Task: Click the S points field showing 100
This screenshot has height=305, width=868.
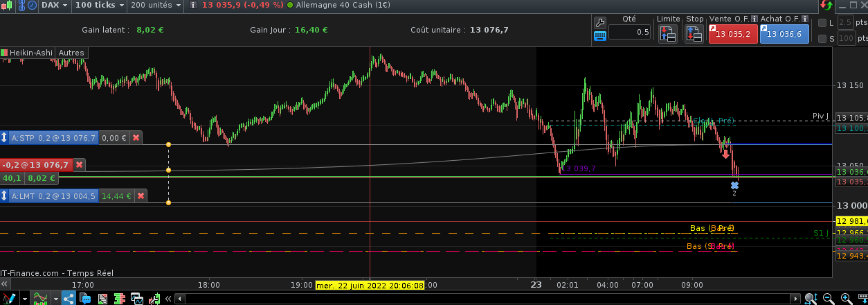Action: [845, 38]
